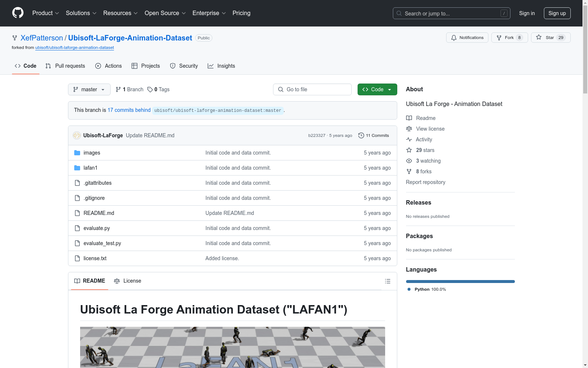Screen dimensions: 588x368
Task: Click the GitHub logo icon
Action: coord(18,13)
